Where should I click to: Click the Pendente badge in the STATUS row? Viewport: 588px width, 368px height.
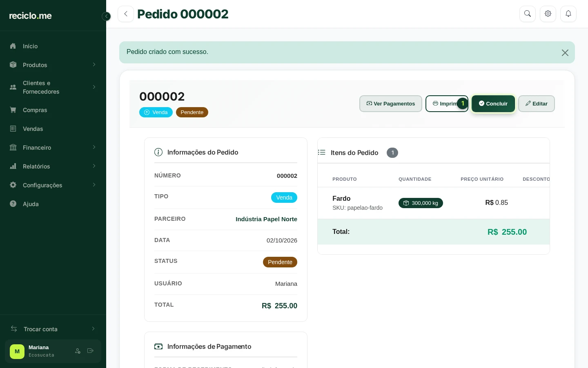(x=280, y=262)
